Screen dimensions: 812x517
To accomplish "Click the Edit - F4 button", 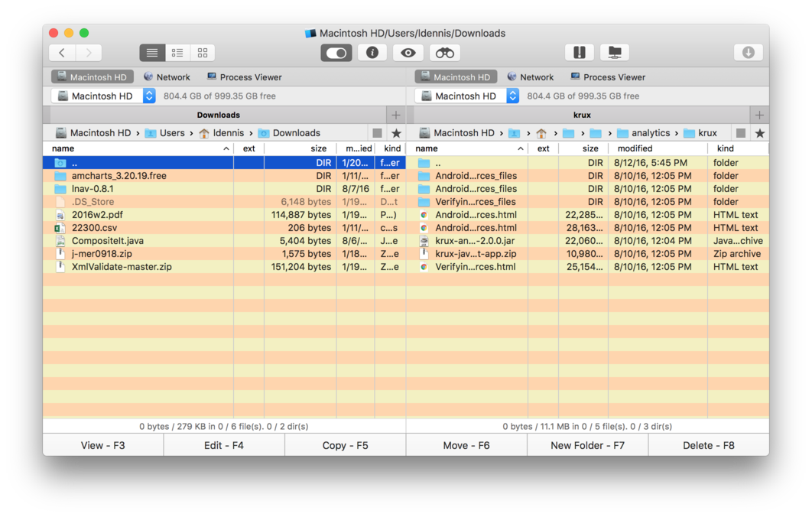I will click(x=224, y=446).
